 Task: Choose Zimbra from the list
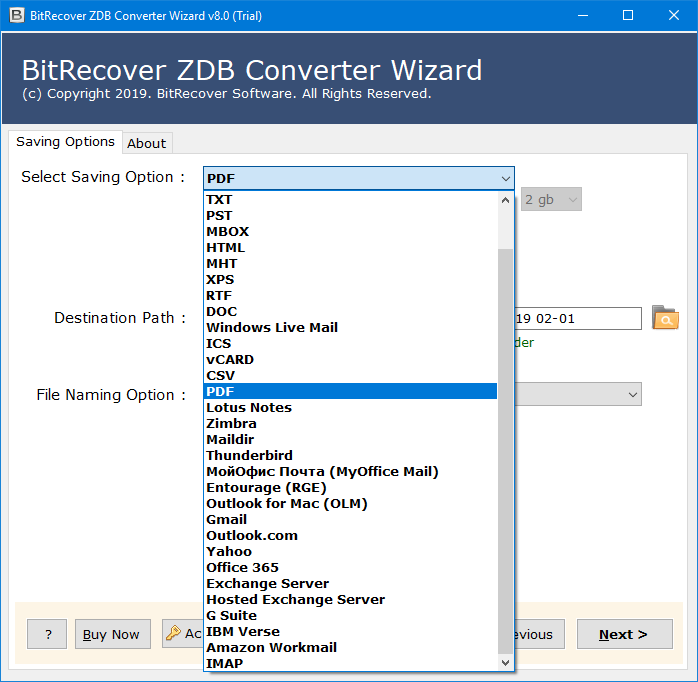coord(350,423)
